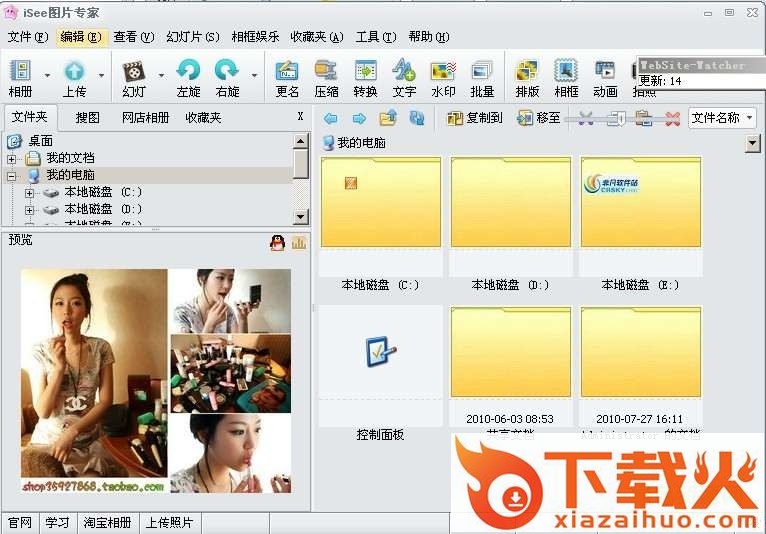Open the 相框 photo frame tool
Viewport: 766px width, 534px height.
pos(566,72)
